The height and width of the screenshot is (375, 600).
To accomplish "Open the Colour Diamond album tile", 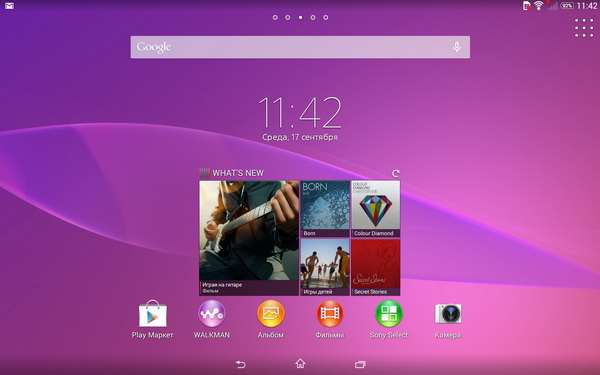I will pyautogui.click(x=376, y=209).
